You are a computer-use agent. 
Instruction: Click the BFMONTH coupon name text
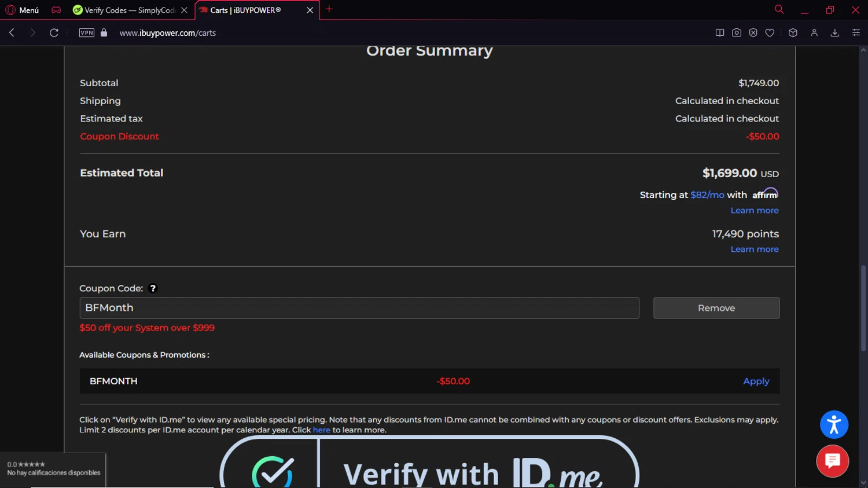coord(113,381)
